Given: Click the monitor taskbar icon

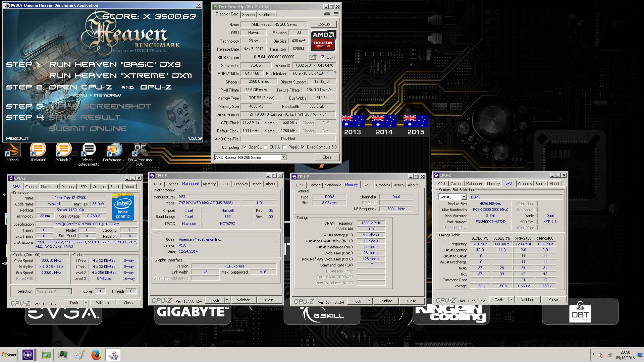Looking at the screenshot, I should 62,355.
